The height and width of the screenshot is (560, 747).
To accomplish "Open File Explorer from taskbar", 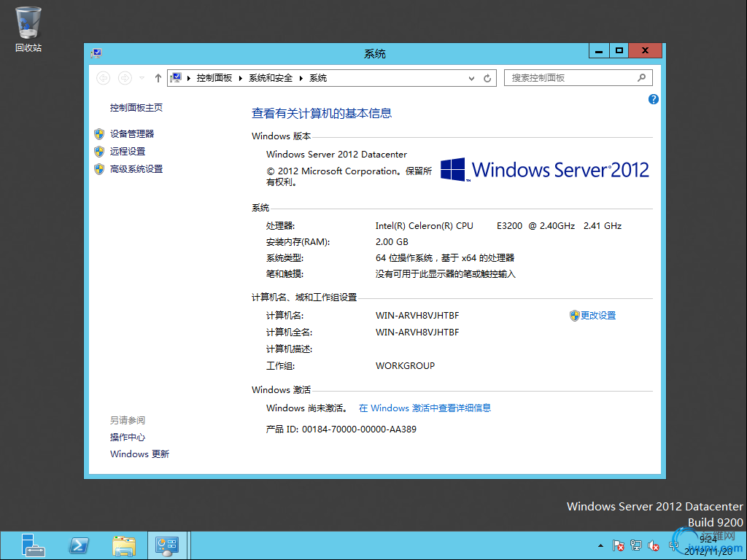I will tap(124, 545).
